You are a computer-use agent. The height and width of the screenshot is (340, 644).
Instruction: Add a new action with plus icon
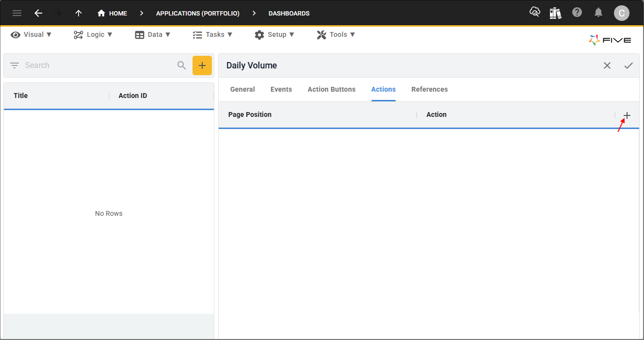[627, 115]
